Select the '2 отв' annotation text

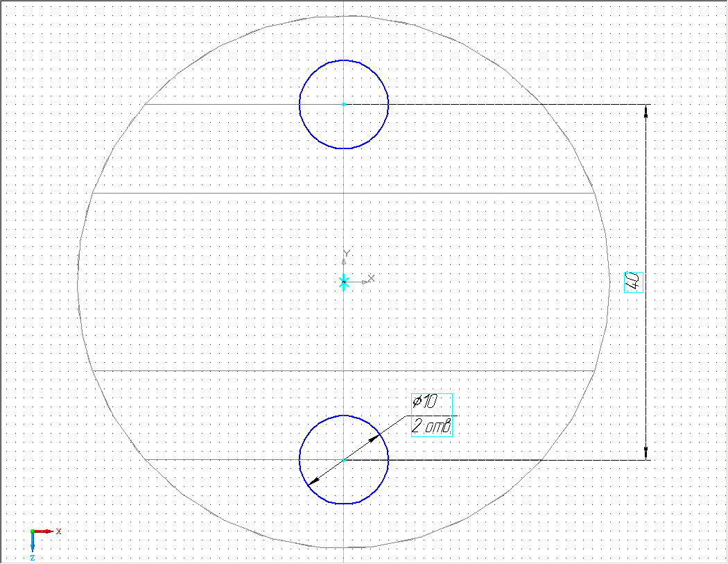pyautogui.click(x=431, y=426)
